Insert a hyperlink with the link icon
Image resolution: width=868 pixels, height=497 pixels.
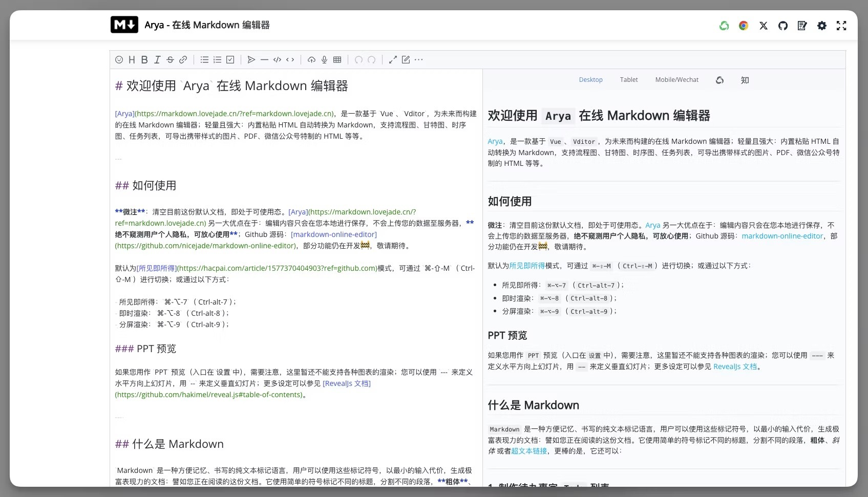[x=183, y=60]
